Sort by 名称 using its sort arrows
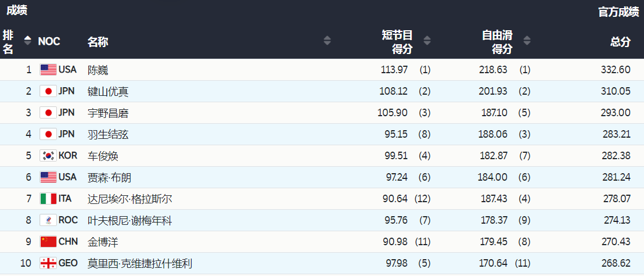 [x=327, y=41]
